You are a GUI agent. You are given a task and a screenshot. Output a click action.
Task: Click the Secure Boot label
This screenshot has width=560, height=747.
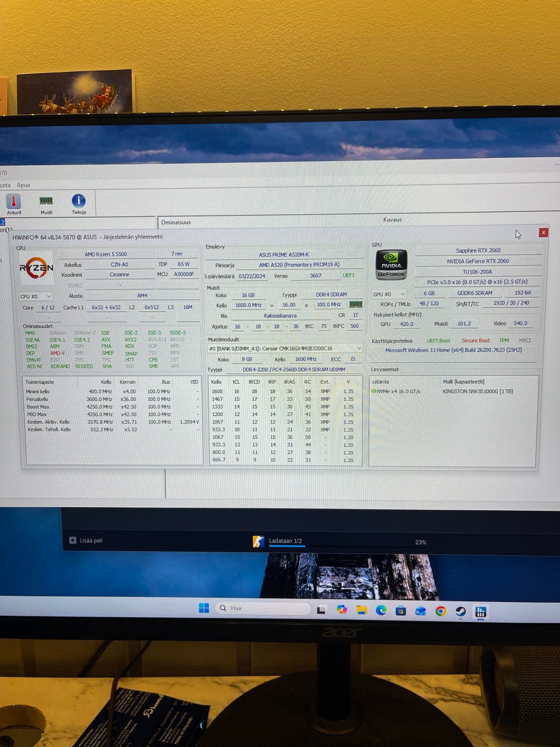pos(476,341)
